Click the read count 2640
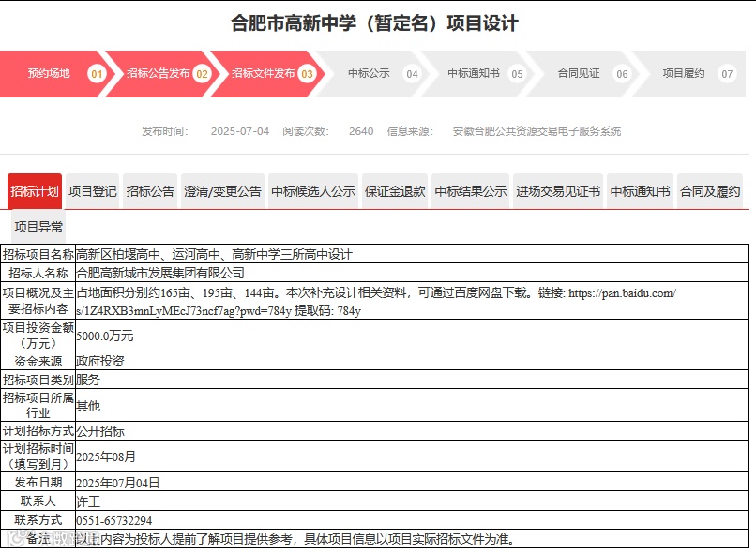 coord(361,131)
